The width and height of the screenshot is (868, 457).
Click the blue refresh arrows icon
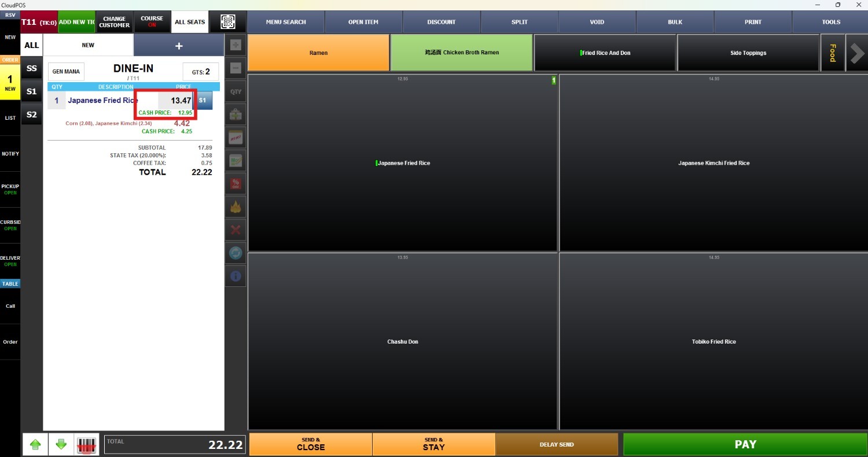236,253
